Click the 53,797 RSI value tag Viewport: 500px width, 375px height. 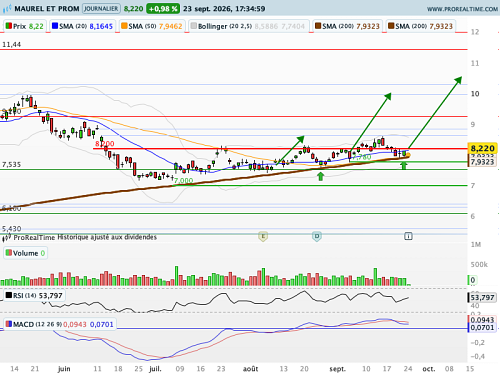point(482,297)
